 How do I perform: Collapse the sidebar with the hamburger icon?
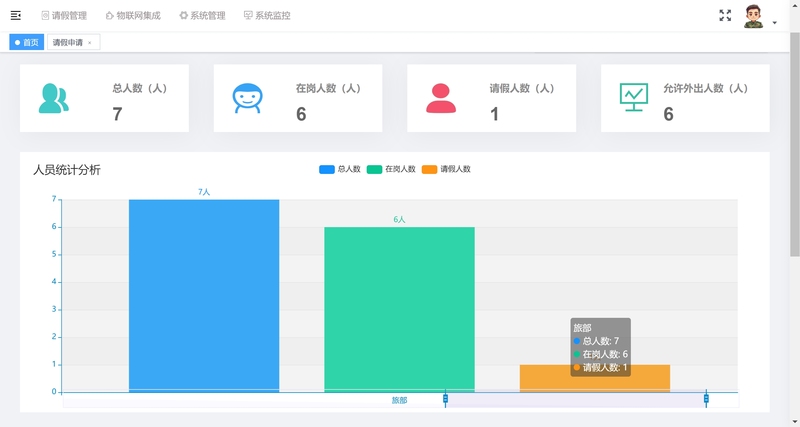point(16,15)
